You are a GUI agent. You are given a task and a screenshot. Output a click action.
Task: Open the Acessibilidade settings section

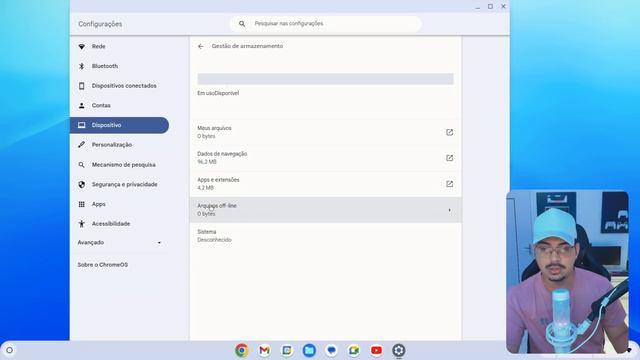111,224
